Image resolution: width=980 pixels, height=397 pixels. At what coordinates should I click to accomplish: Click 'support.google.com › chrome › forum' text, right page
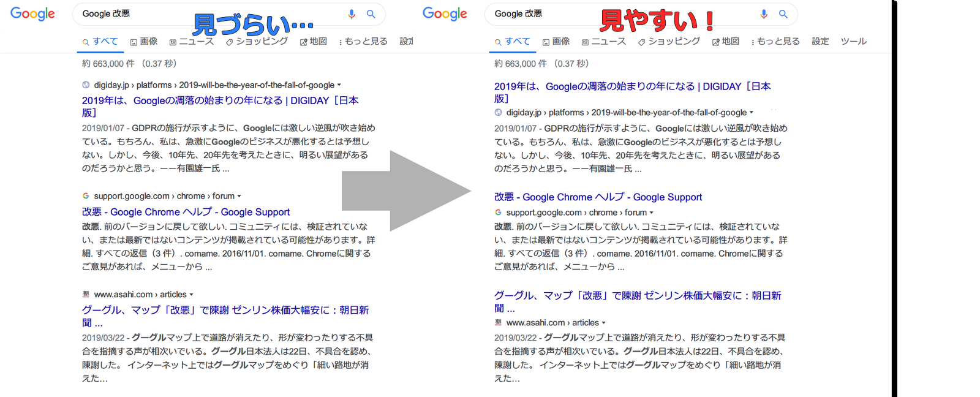click(x=576, y=213)
